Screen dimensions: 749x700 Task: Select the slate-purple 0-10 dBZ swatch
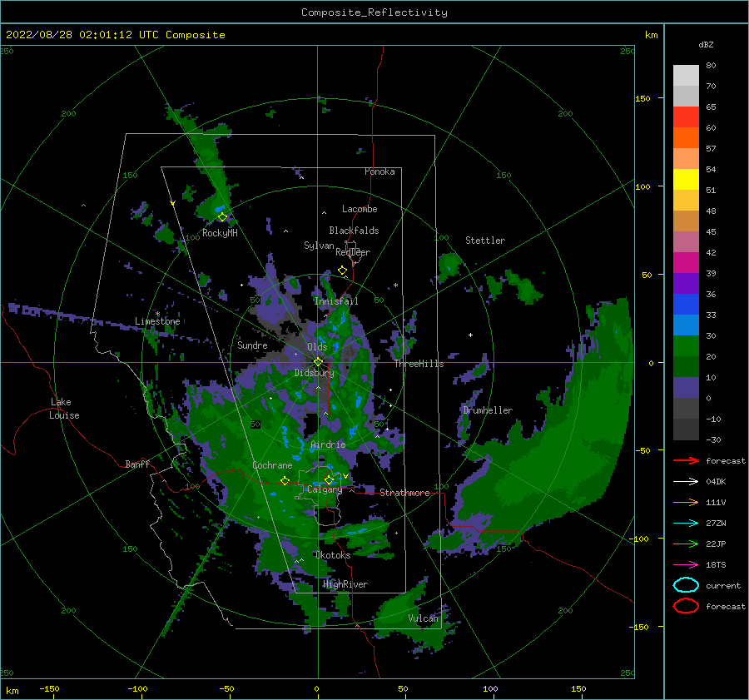[686, 387]
